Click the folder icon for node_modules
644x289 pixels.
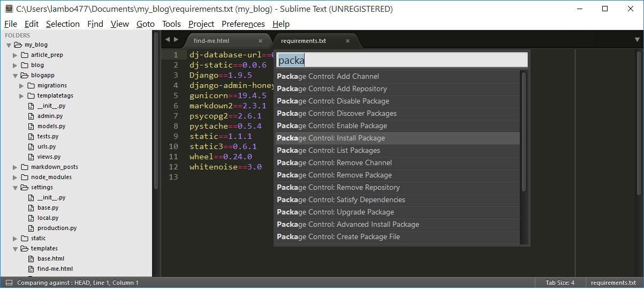pyautogui.click(x=25, y=177)
